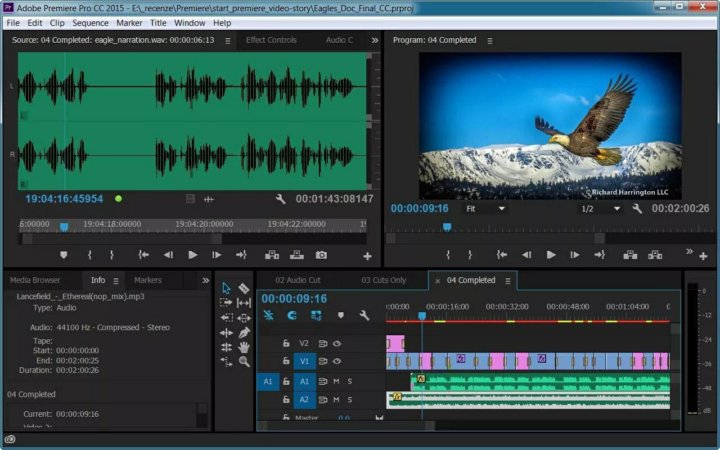
Task: Click Drag Audio Only waveform icon
Action: click(208, 199)
